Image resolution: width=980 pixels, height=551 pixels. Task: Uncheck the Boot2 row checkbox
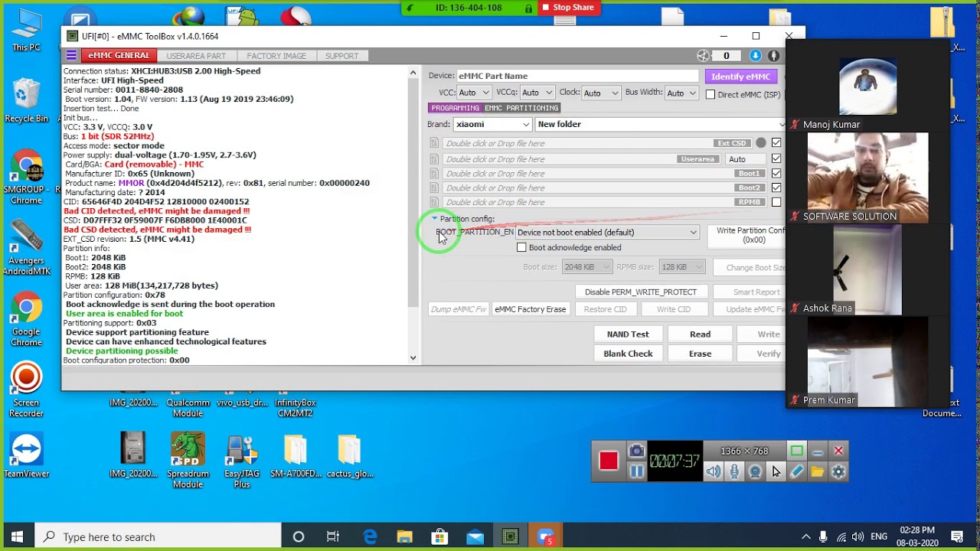(776, 187)
